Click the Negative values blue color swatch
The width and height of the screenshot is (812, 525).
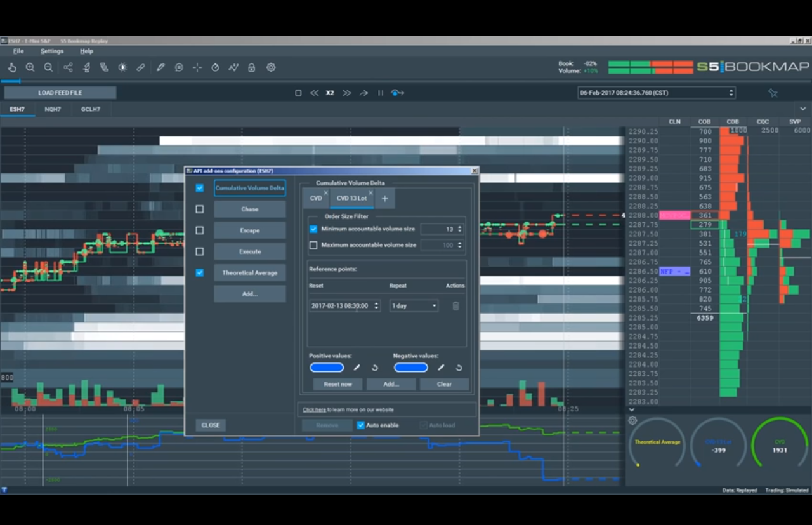coord(410,368)
